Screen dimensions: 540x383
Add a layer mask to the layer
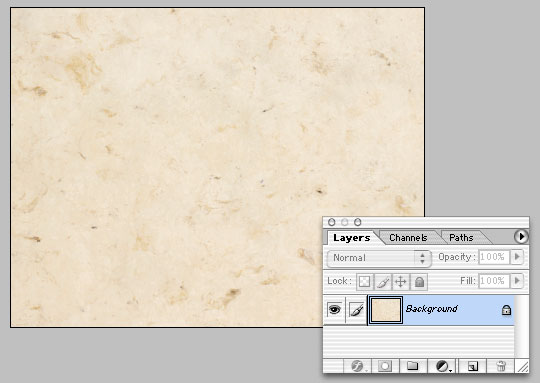coord(385,366)
